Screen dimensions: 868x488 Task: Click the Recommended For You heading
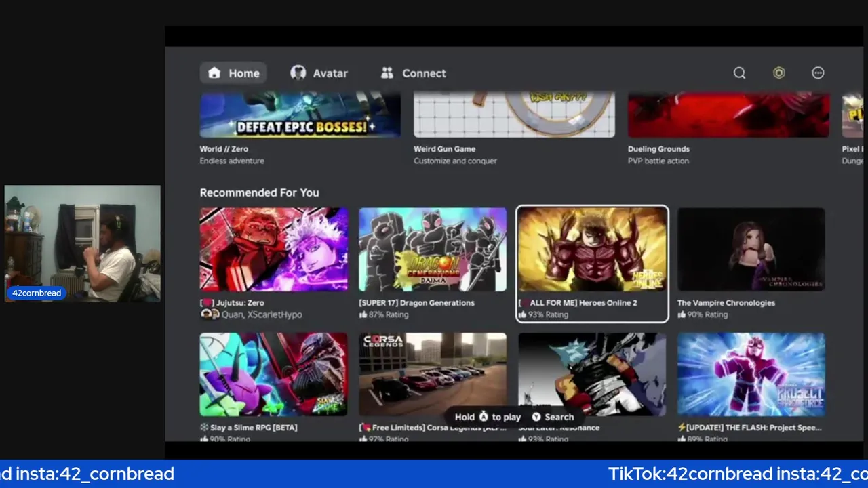pos(259,192)
